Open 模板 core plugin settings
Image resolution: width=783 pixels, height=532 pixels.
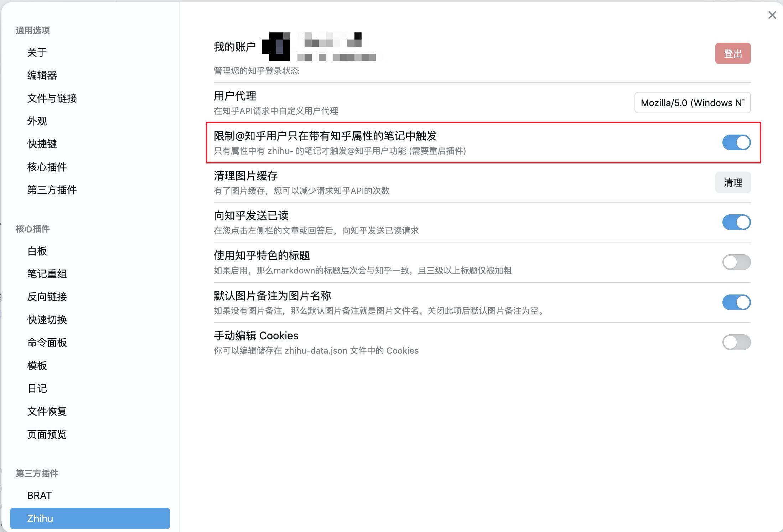tap(37, 366)
